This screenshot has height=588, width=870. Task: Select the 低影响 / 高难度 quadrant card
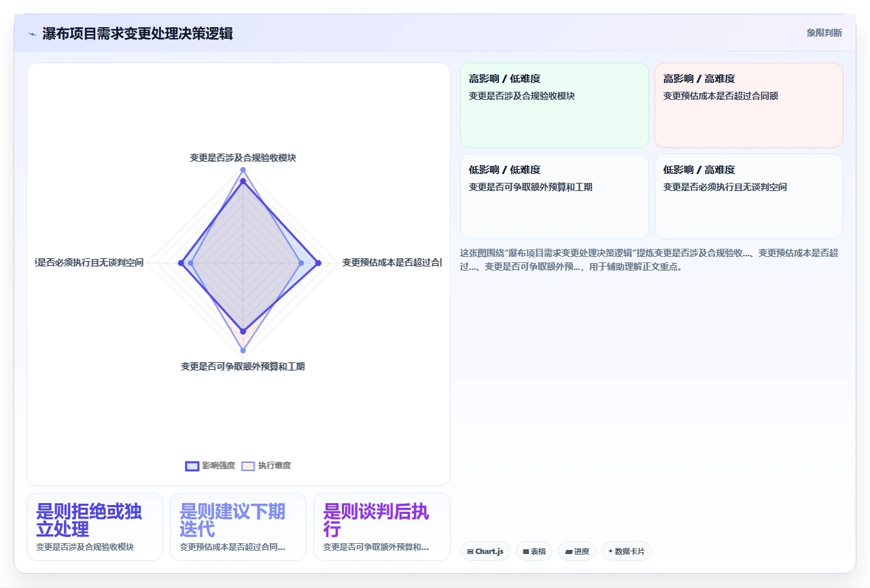click(x=749, y=196)
